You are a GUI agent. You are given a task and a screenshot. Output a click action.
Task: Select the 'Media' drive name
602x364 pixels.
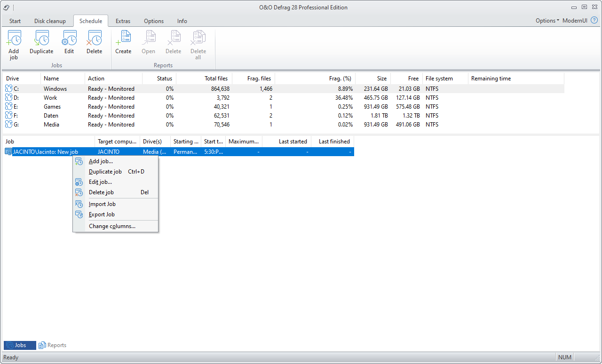[x=51, y=125]
